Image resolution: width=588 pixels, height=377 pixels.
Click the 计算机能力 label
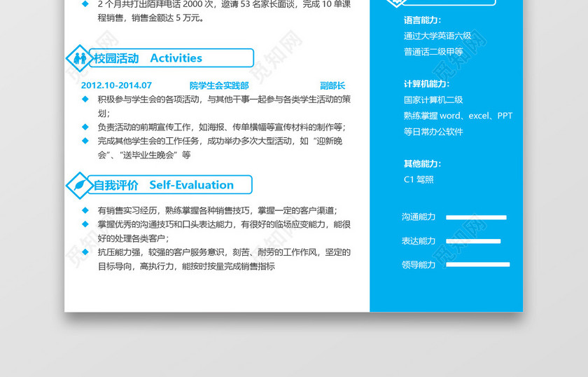pyautogui.click(x=426, y=83)
